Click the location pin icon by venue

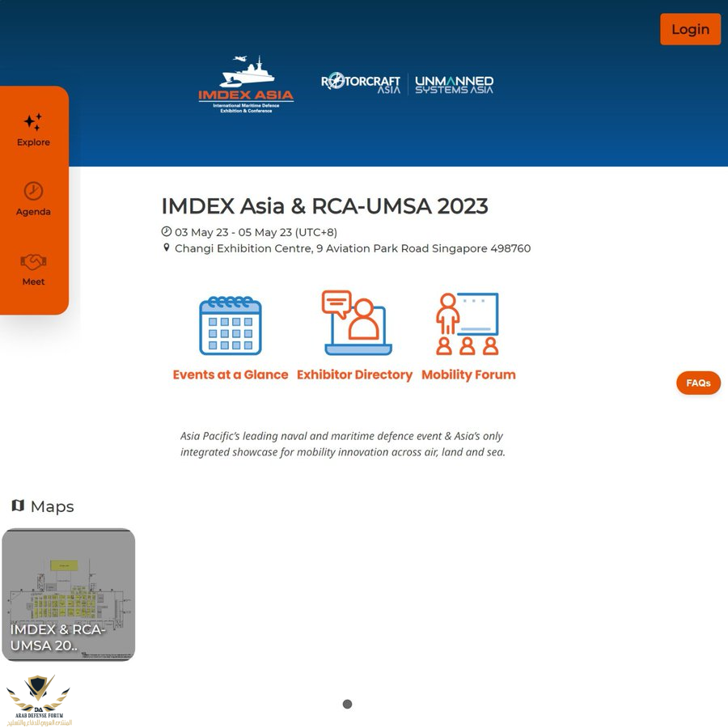click(x=166, y=248)
